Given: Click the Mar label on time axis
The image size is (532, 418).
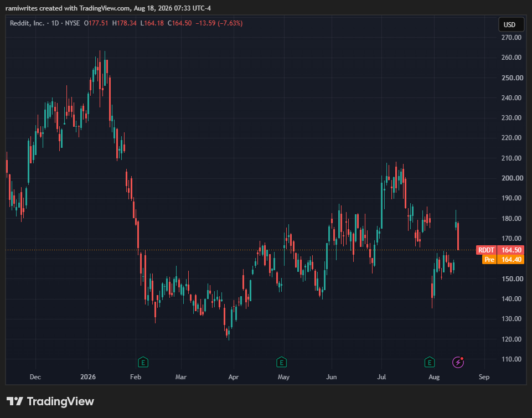Looking at the screenshot, I should click(181, 377).
